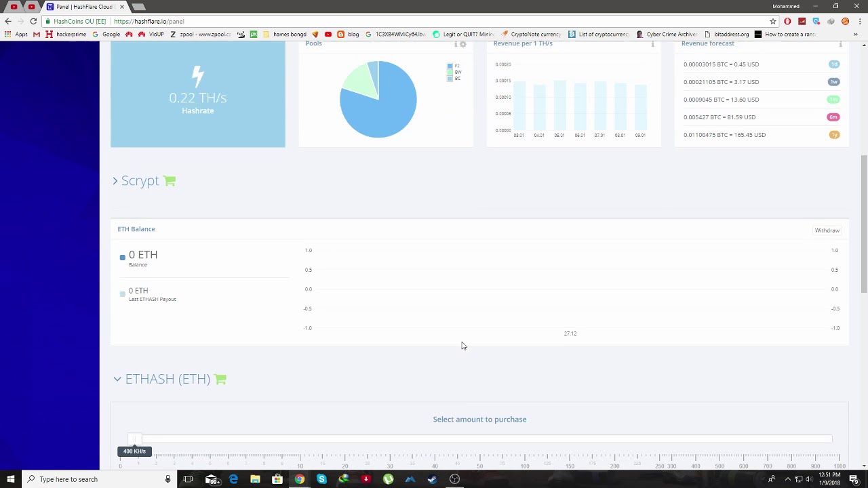The image size is (868, 488).
Task: Launch Microsoft Edge from taskbar
Action: pos(233,479)
